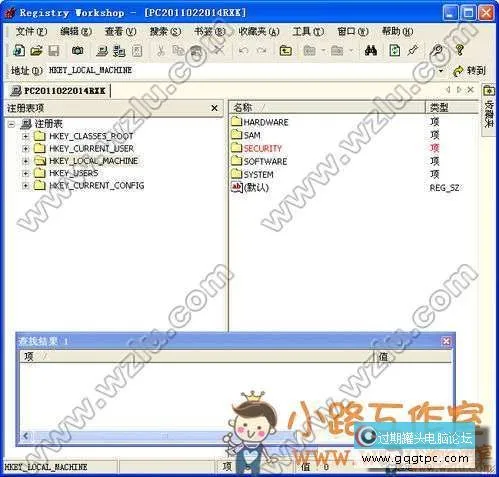Click the copy icon in toolbar
The height and width of the screenshot is (477, 499).
[178, 51]
